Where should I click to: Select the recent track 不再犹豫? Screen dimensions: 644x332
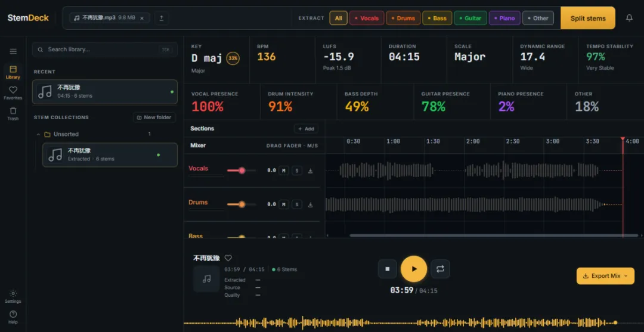pyautogui.click(x=105, y=92)
